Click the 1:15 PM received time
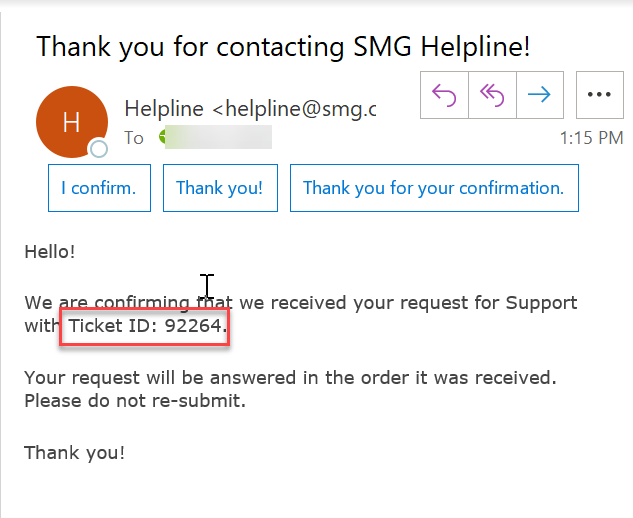Screen dimensions: 633x518 coord(590,139)
